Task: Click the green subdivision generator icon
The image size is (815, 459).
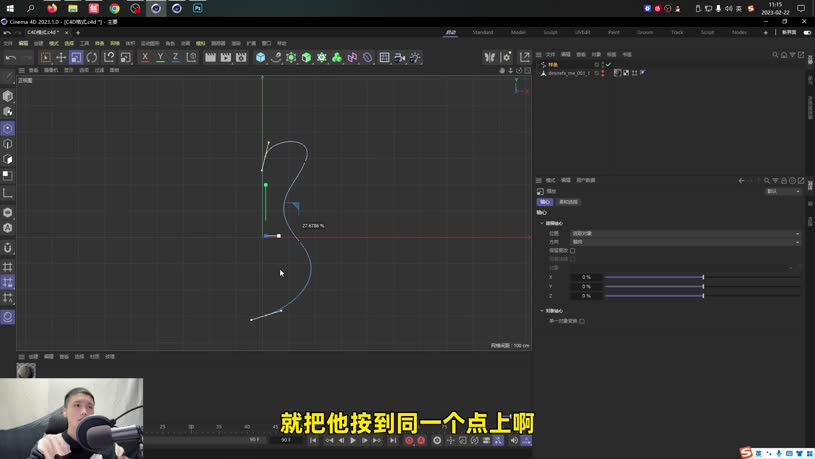Action: point(291,58)
